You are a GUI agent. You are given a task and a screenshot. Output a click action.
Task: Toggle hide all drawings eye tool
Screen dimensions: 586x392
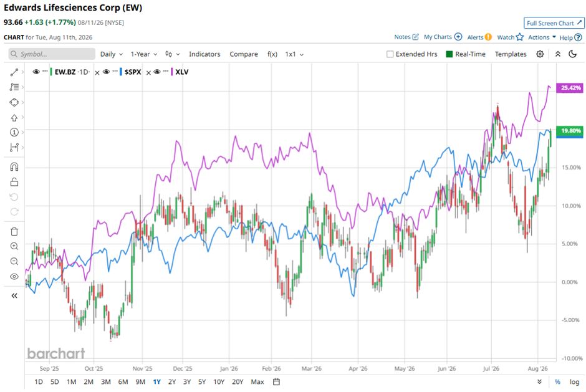(x=14, y=277)
